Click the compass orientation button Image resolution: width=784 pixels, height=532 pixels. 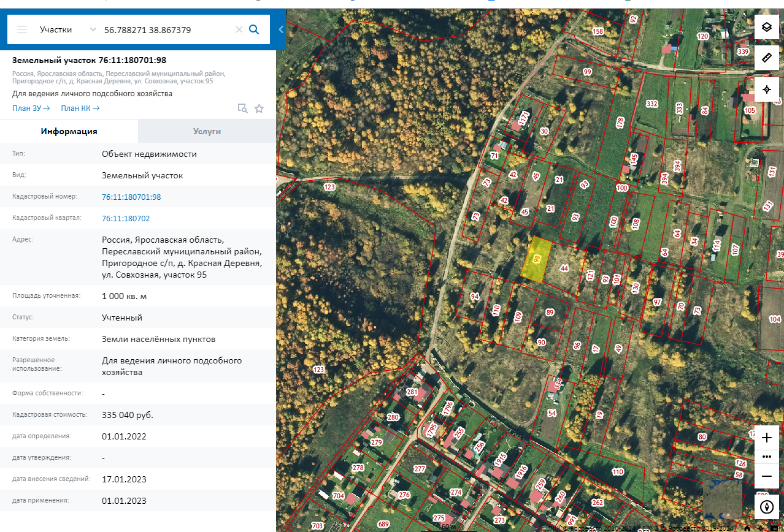[766, 507]
